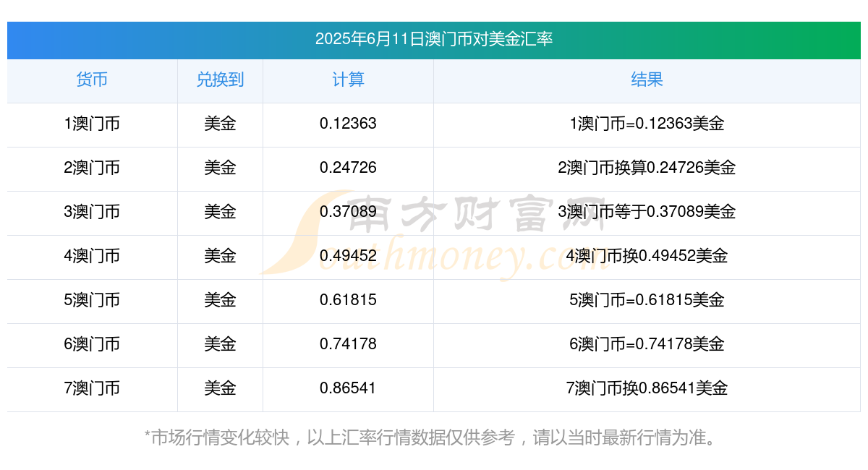This screenshot has width=868, height=470.
Task: Click the 6澳门币 cell
Action: [x=92, y=344]
